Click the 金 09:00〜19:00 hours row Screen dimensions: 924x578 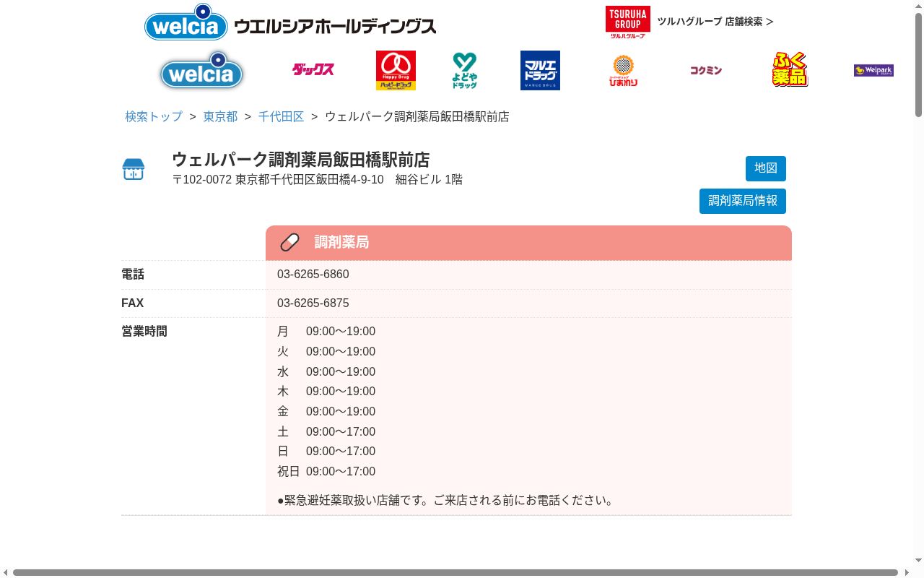326,412
